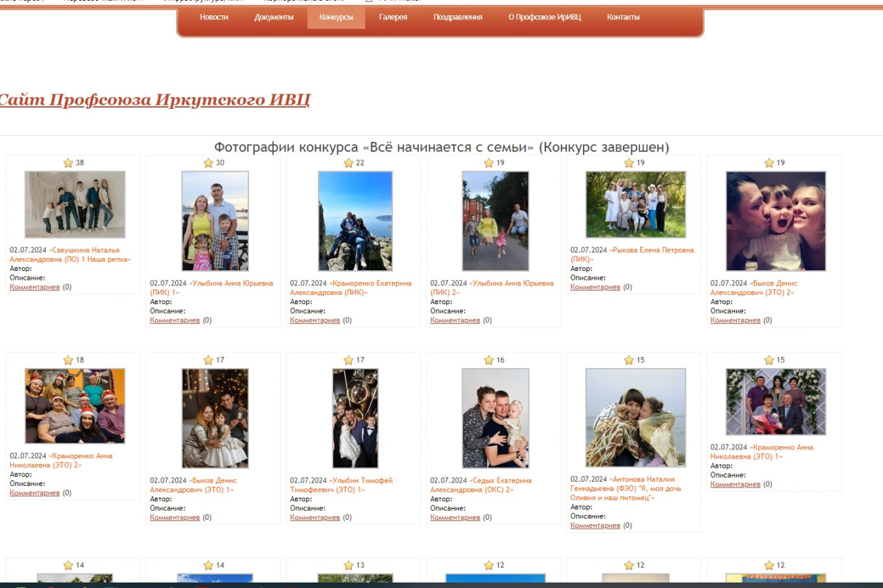Click the star icon with 38 votes

coord(68,163)
